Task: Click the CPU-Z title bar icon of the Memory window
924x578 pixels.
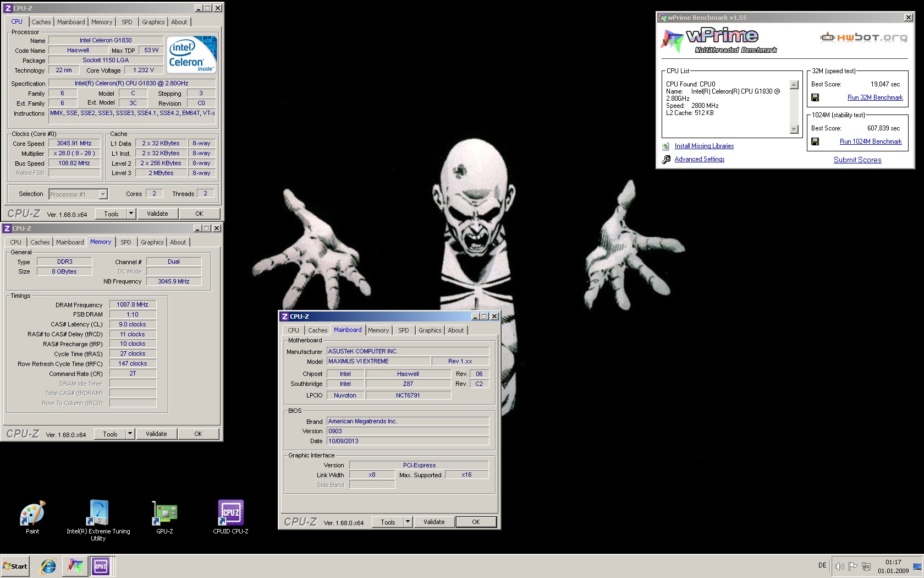Action: tap(7, 228)
